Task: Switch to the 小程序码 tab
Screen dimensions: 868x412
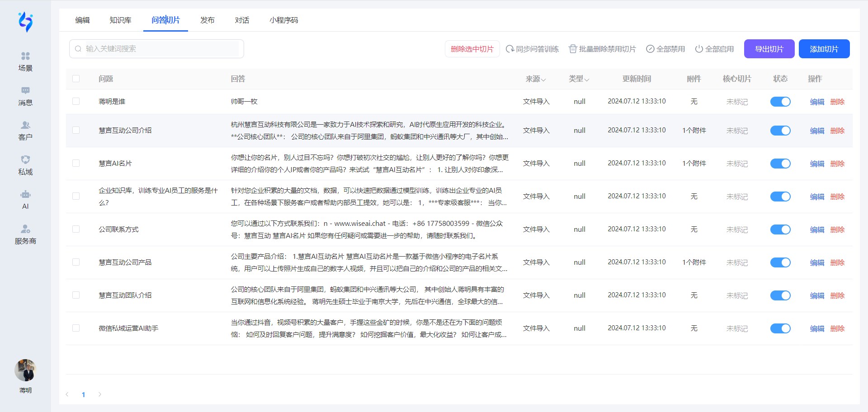Action: (283, 20)
